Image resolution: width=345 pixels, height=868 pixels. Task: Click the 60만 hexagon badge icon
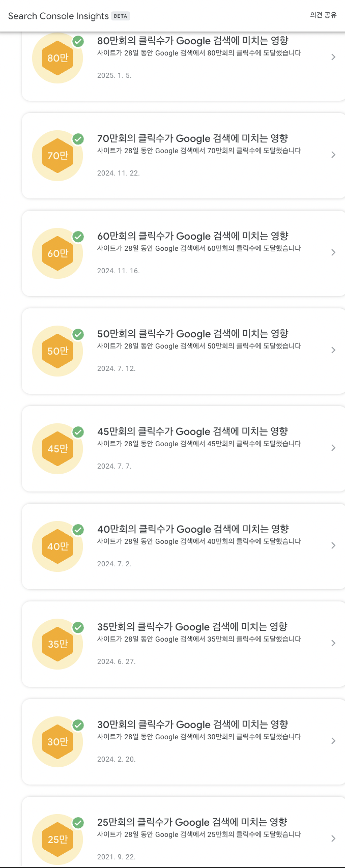57,253
